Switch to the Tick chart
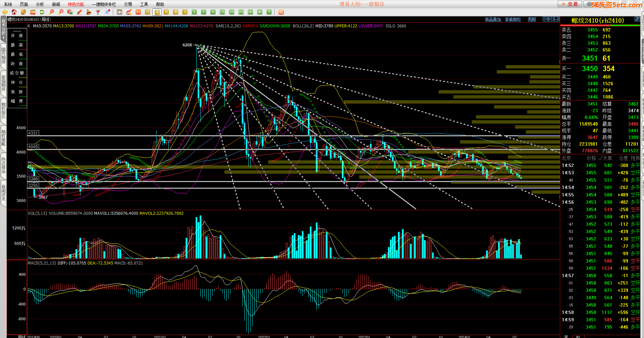 coord(138,12)
